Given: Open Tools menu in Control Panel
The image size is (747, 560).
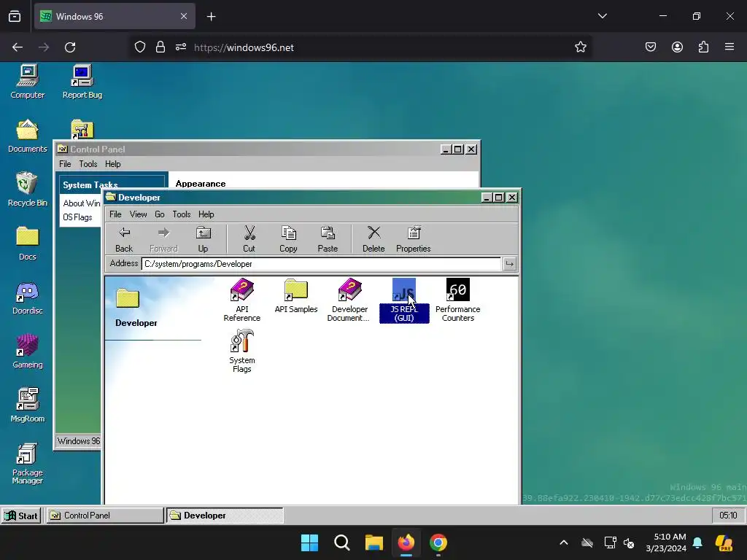Looking at the screenshot, I should tap(88, 164).
